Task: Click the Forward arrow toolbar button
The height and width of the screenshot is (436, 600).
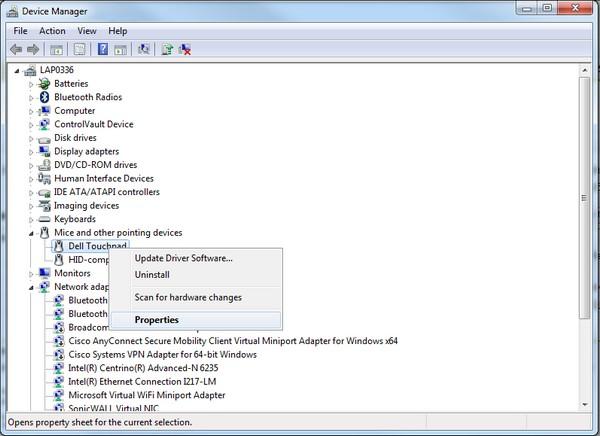Action: (33, 49)
